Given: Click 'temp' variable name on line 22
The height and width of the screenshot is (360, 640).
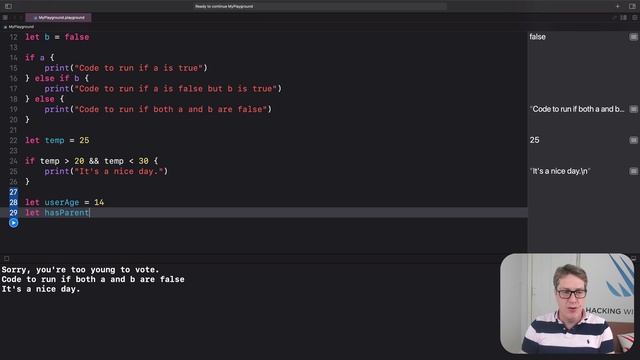Looking at the screenshot, I should coord(55,140).
